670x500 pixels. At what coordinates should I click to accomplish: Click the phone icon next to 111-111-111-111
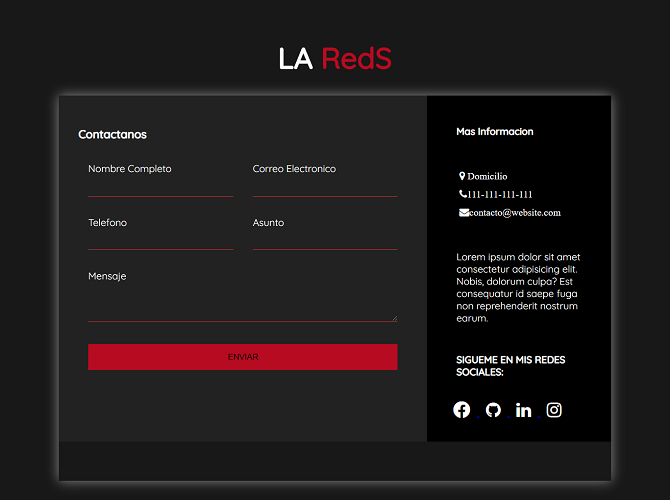[x=463, y=194]
